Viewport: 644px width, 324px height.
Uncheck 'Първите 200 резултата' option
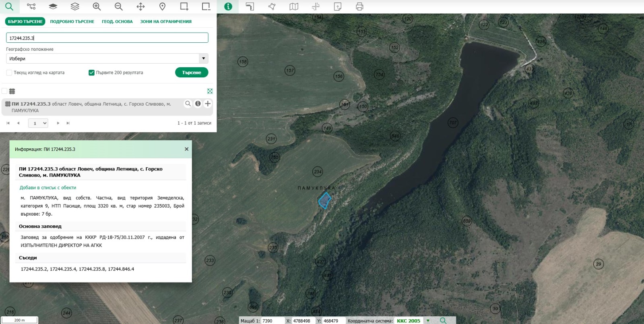91,73
